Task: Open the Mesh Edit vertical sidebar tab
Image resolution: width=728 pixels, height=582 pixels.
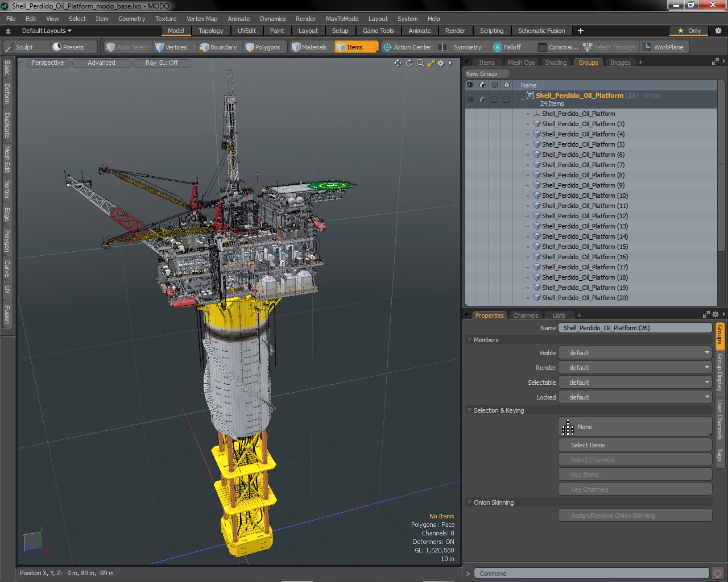Action: click(x=7, y=159)
